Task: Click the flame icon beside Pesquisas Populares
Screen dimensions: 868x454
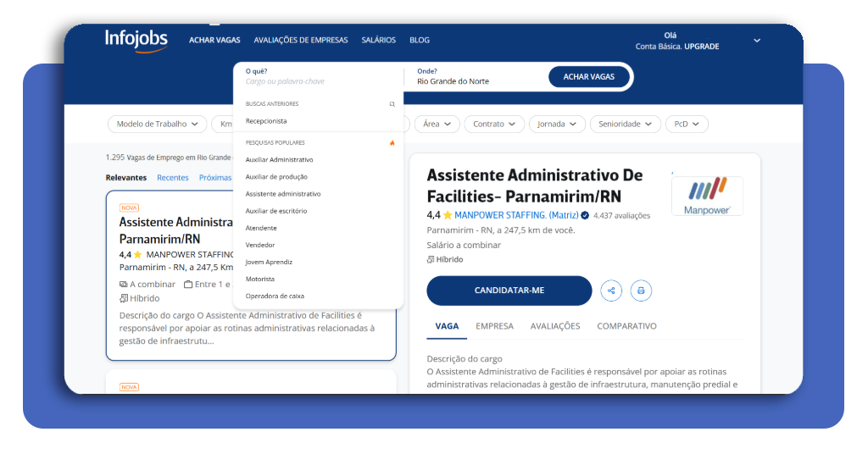Action: click(x=392, y=142)
